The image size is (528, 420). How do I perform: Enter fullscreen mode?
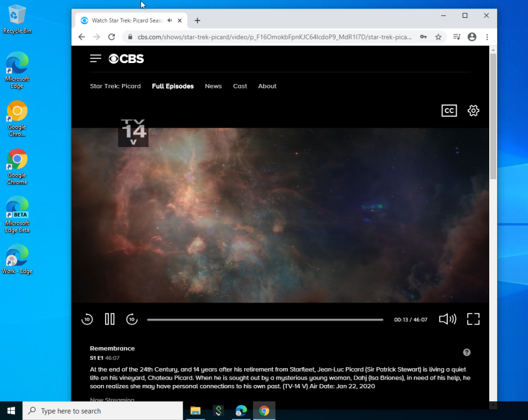473,319
